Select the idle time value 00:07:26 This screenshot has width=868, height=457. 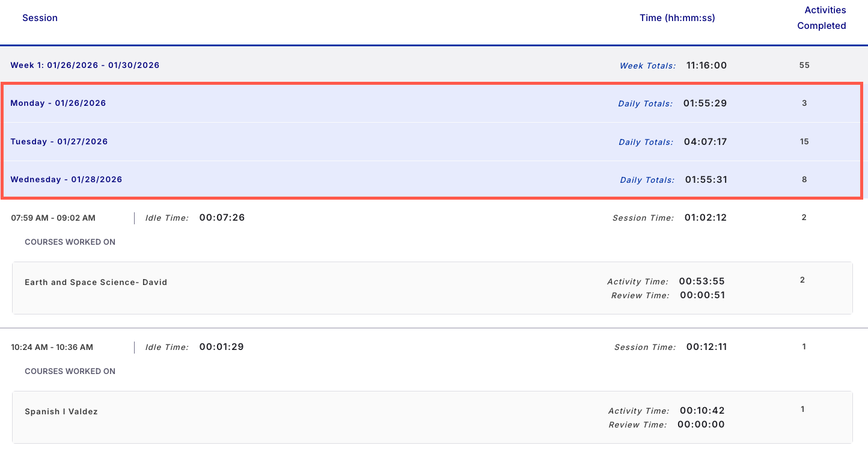click(x=222, y=218)
